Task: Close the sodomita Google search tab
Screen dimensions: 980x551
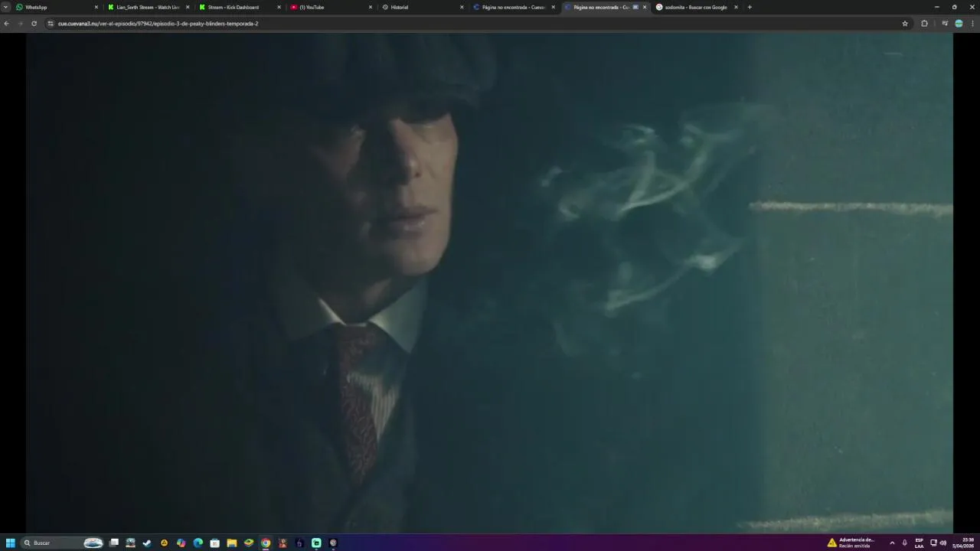Action: pos(736,7)
